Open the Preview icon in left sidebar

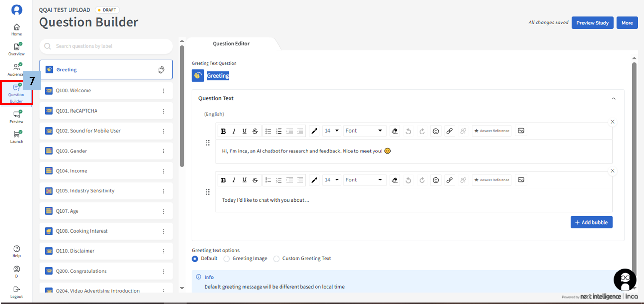click(16, 117)
